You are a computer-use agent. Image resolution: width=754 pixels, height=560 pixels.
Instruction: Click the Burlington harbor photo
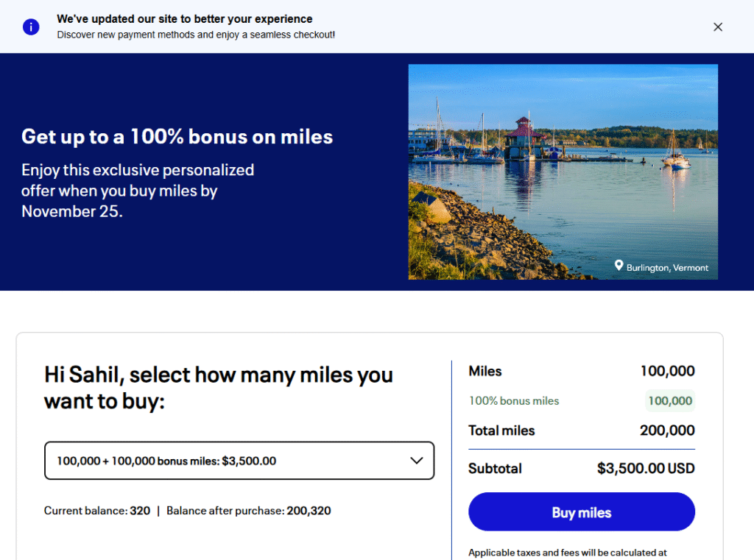(563, 171)
